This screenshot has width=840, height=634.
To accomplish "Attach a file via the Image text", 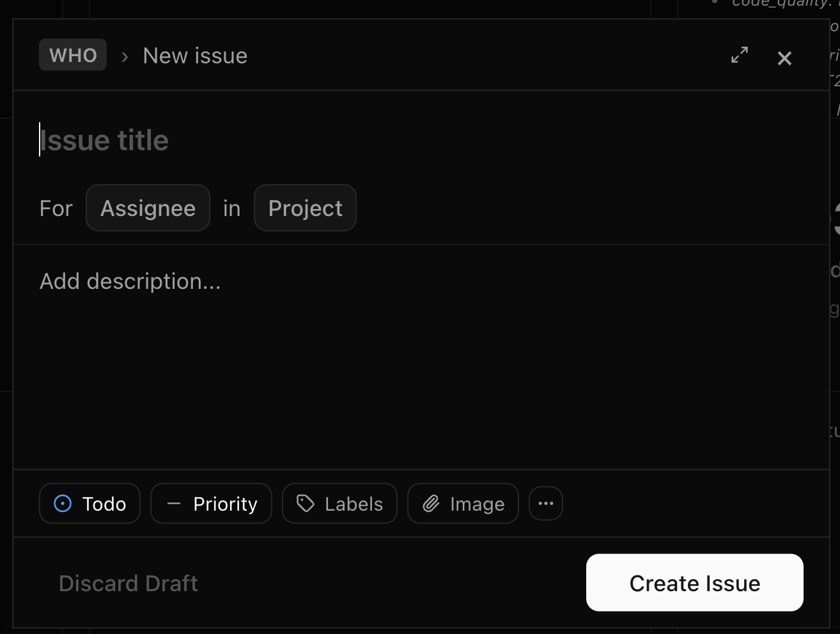I will pyautogui.click(x=477, y=504).
